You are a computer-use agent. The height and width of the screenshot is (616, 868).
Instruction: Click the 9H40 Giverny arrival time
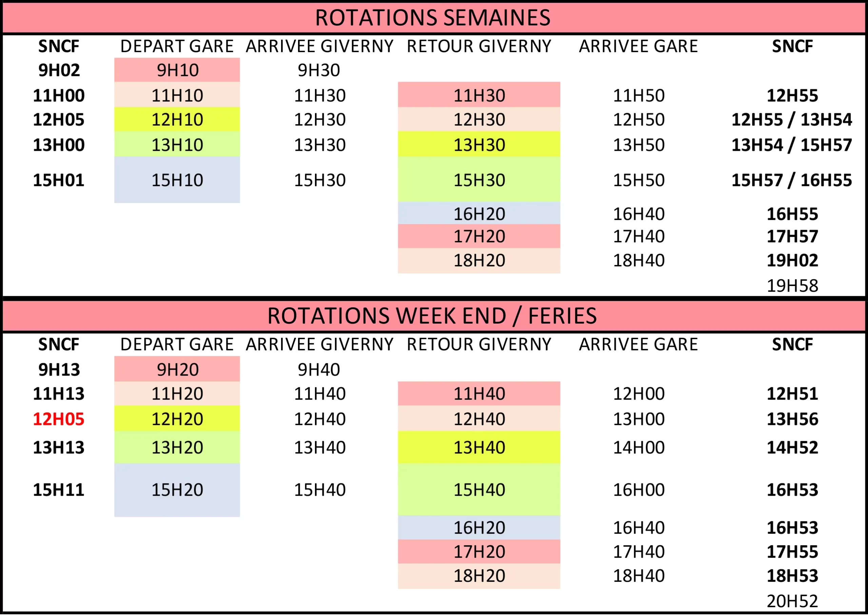(x=319, y=369)
